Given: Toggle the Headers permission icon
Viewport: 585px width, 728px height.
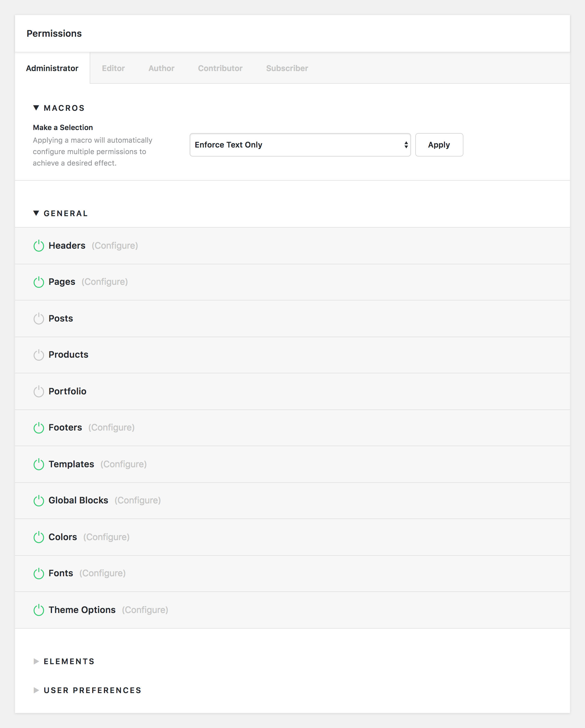Looking at the screenshot, I should pyautogui.click(x=39, y=245).
